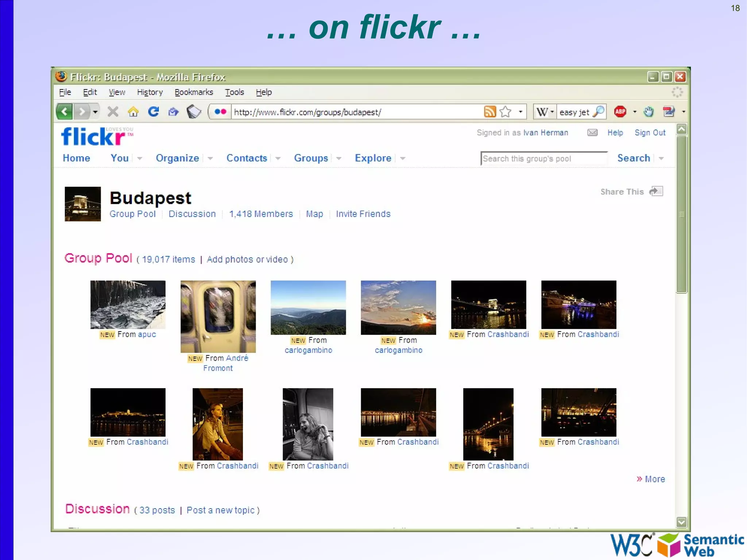Viewport: 747px width, 560px height.
Task: Click inside Search this group's pool field
Action: (543, 159)
